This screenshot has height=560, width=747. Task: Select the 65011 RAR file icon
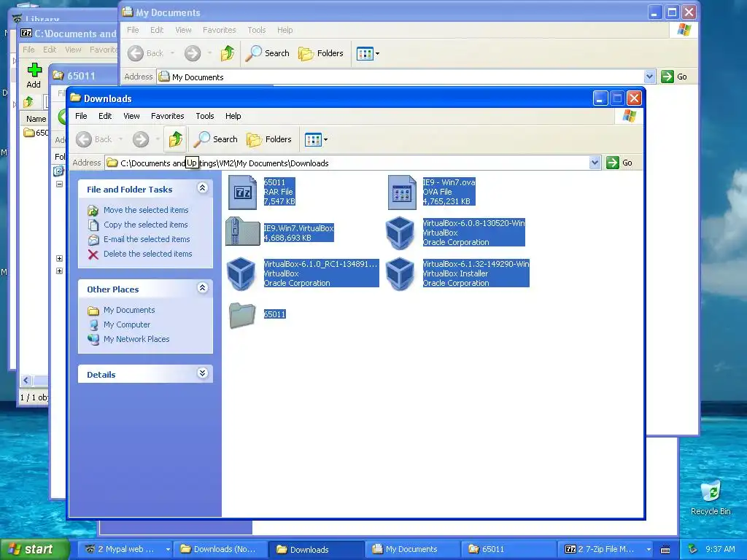242,192
